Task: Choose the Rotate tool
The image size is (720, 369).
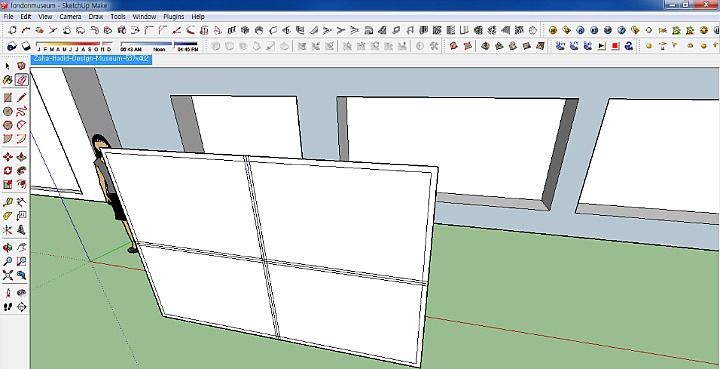Action: coord(8,171)
